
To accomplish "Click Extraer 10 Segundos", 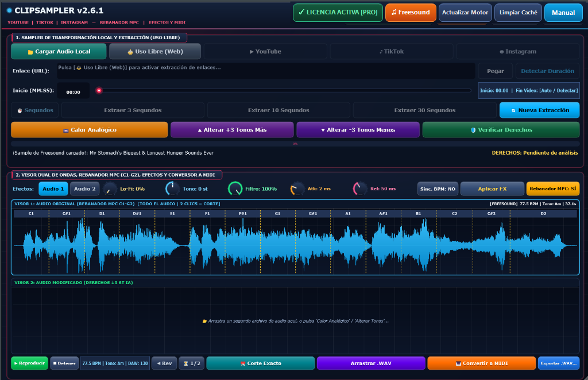I will pyautogui.click(x=278, y=110).
